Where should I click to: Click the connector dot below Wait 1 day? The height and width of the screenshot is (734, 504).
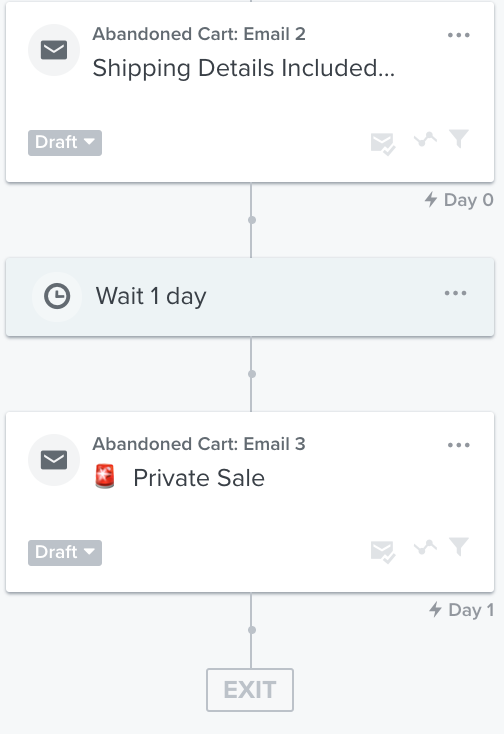point(252,374)
